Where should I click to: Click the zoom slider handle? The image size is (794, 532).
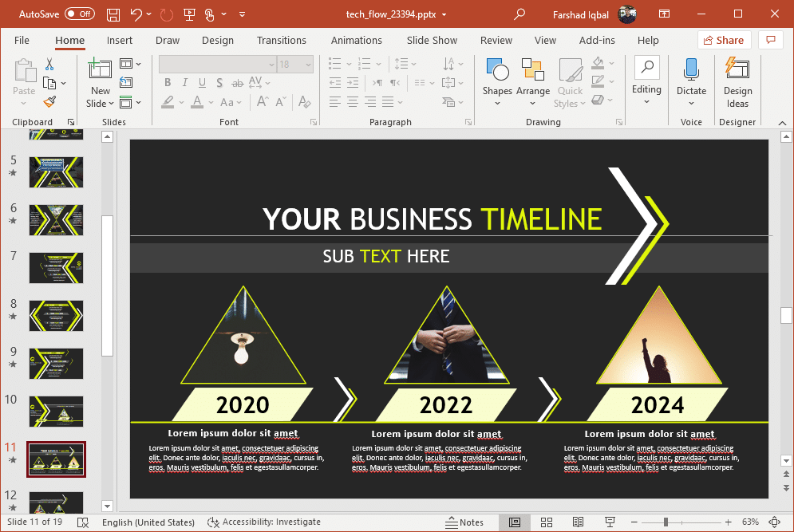coord(666,522)
